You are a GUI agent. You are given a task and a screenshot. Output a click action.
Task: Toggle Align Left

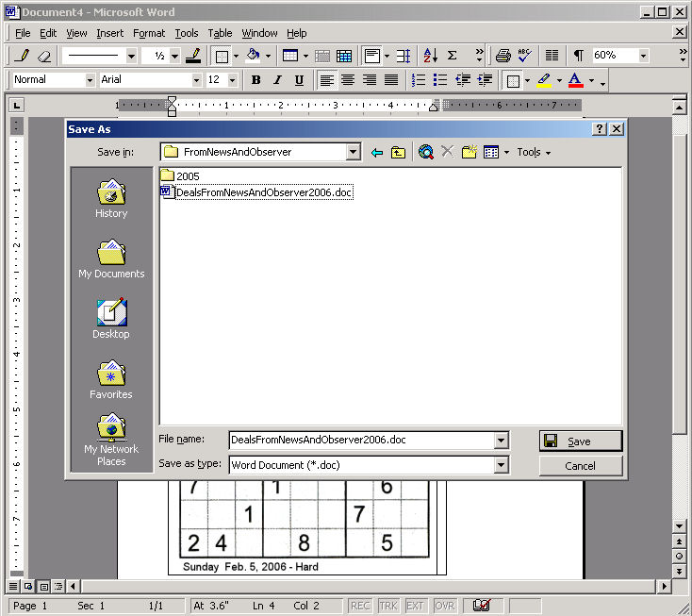click(x=326, y=80)
